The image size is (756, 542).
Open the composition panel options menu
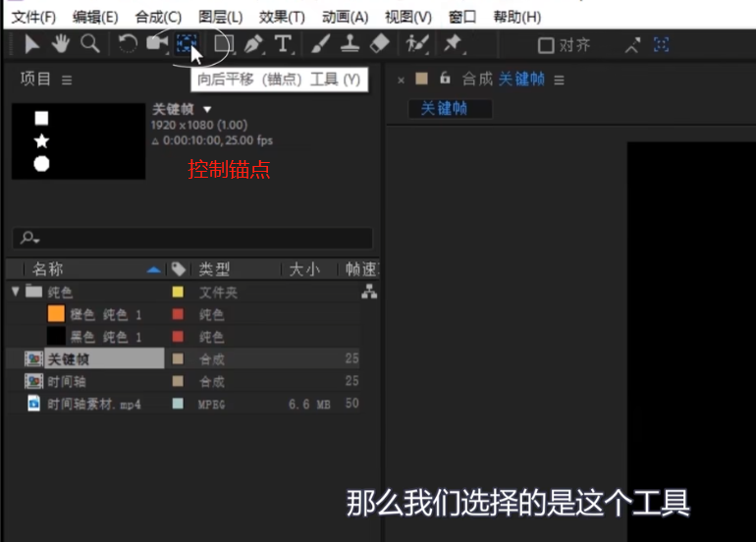coord(560,81)
